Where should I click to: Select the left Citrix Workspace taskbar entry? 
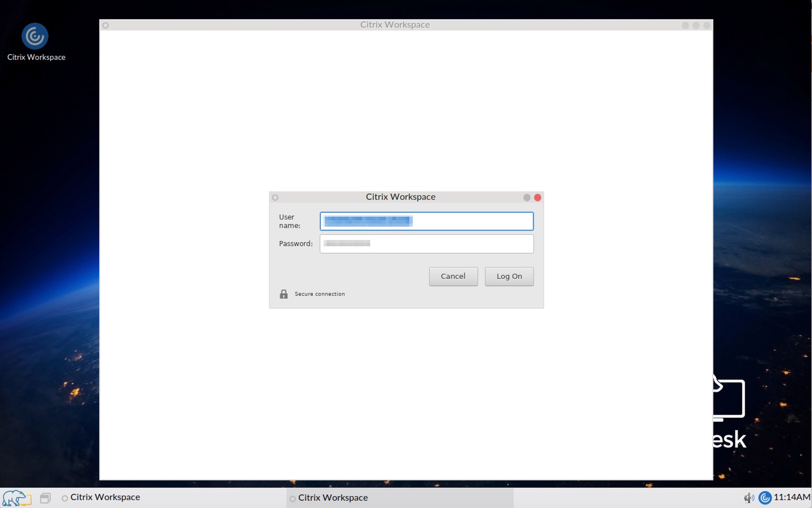(x=105, y=497)
